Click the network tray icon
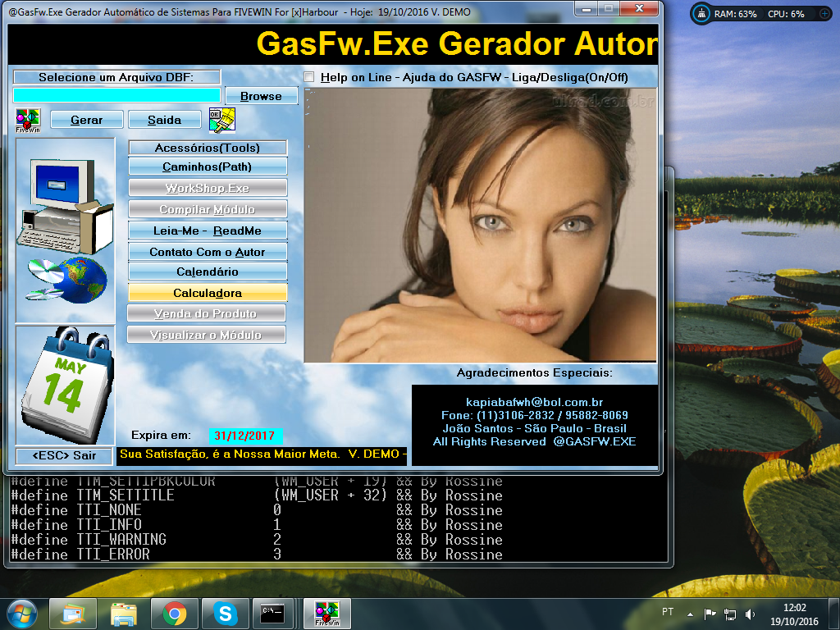Image resolution: width=840 pixels, height=630 pixels. (x=729, y=614)
